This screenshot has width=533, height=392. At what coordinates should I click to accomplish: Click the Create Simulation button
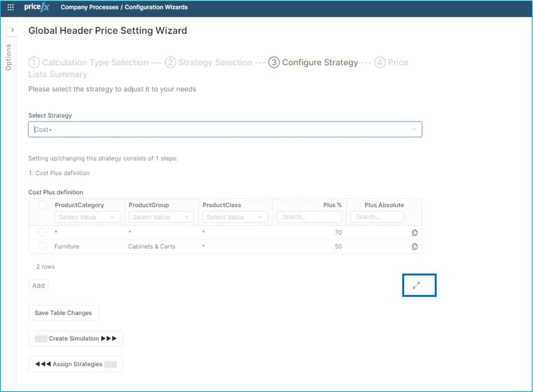click(76, 339)
